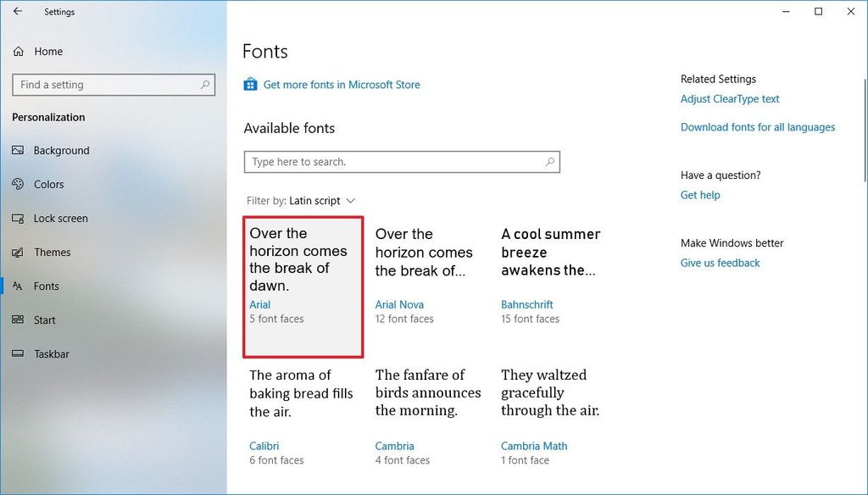Screen dimensions: 868x495
Task: Click the Lock screen sidebar icon
Action: coord(19,218)
